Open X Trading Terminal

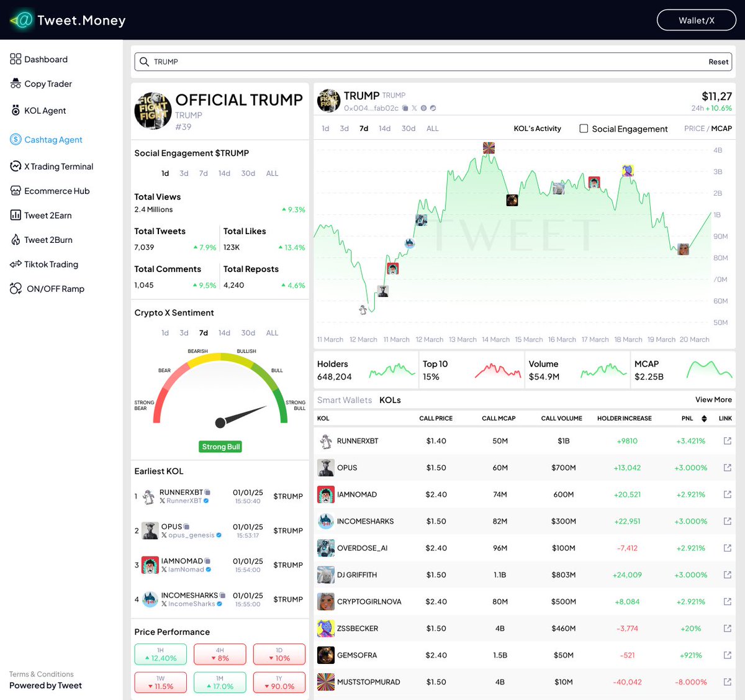52,166
